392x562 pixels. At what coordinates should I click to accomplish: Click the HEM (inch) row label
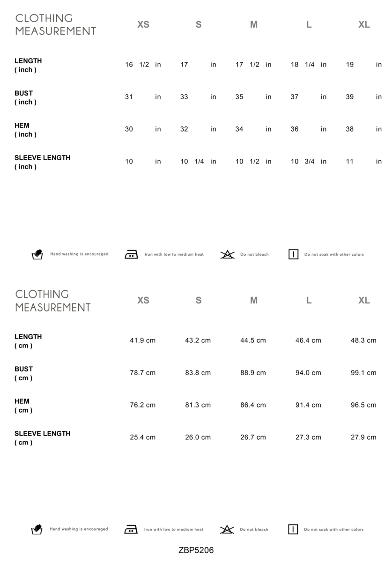25,130
